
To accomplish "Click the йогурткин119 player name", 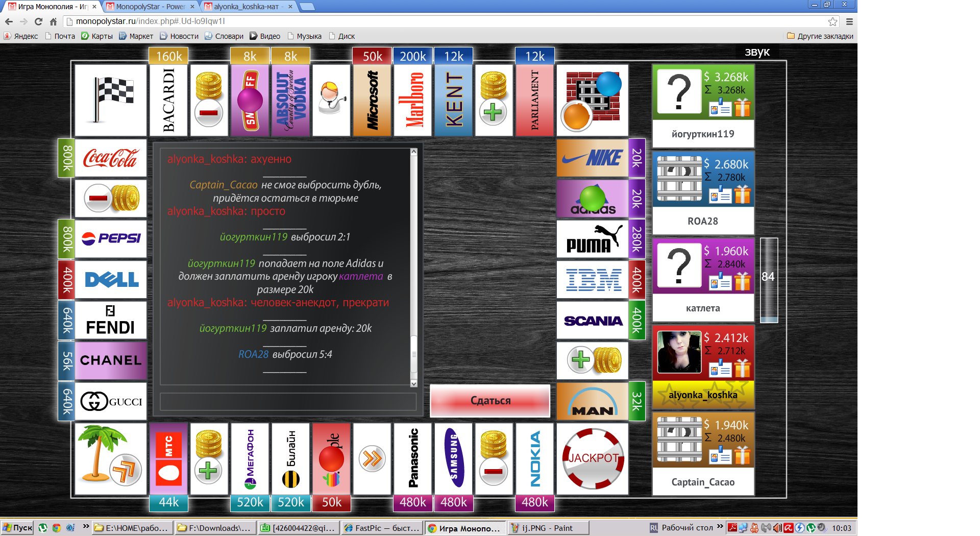I will (703, 134).
